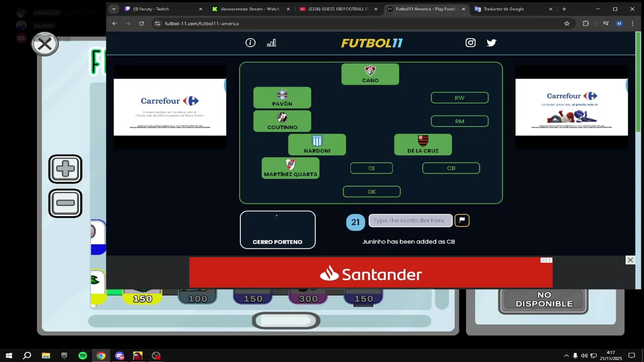644x362 pixels.
Task: Reload the Futbol11 page
Action: tap(141, 24)
